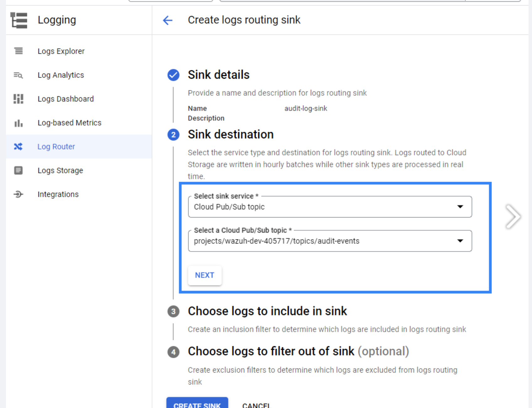Open the Cloud Pub/Sub topic dropdown
Viewport: 532px width, 408px height.
click(330, 241)
